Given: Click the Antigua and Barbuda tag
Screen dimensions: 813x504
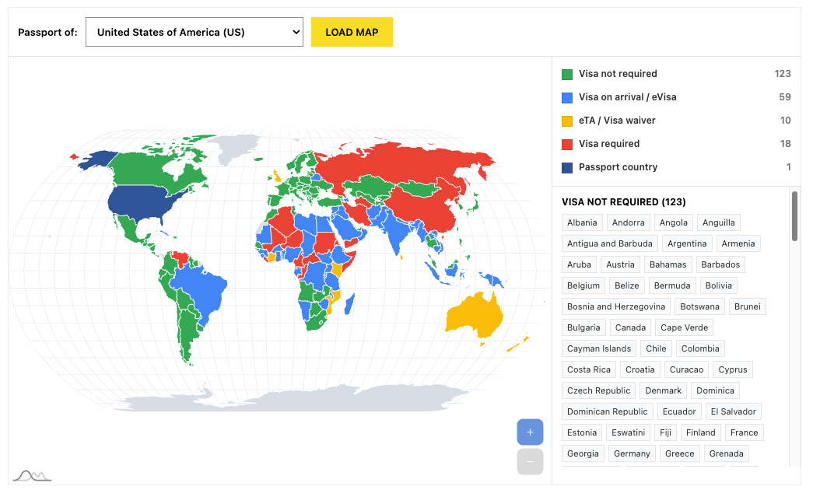Looking at the screenshot, I should coord(610,243).
